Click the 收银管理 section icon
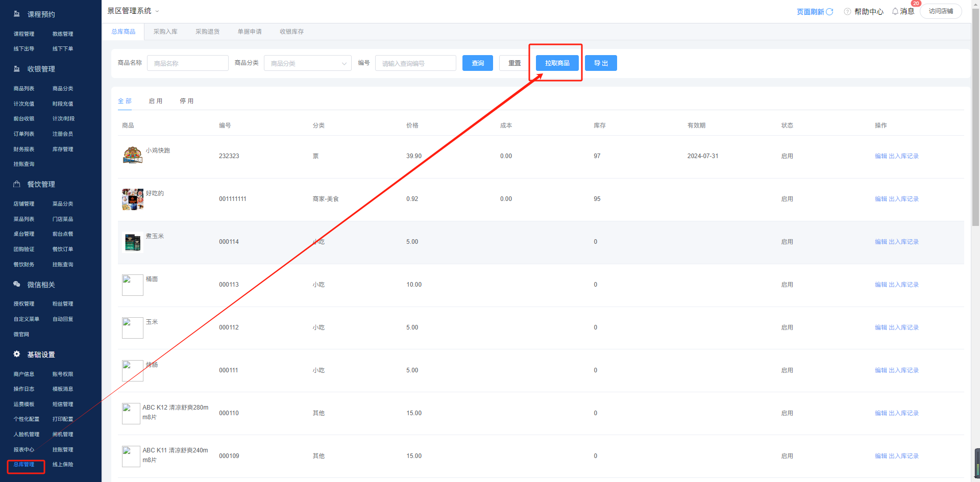This screenshot has height=482, width=980. (17, 69)
